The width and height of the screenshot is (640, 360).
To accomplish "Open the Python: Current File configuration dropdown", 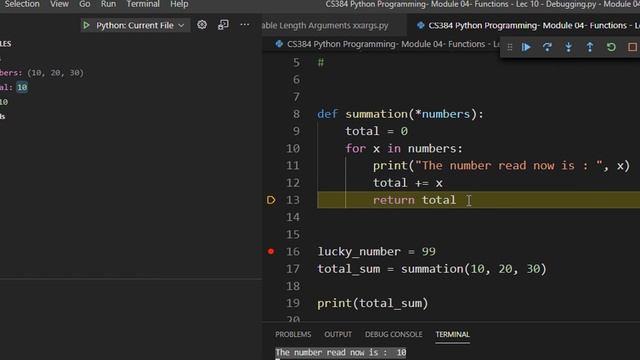I will 136,25.
